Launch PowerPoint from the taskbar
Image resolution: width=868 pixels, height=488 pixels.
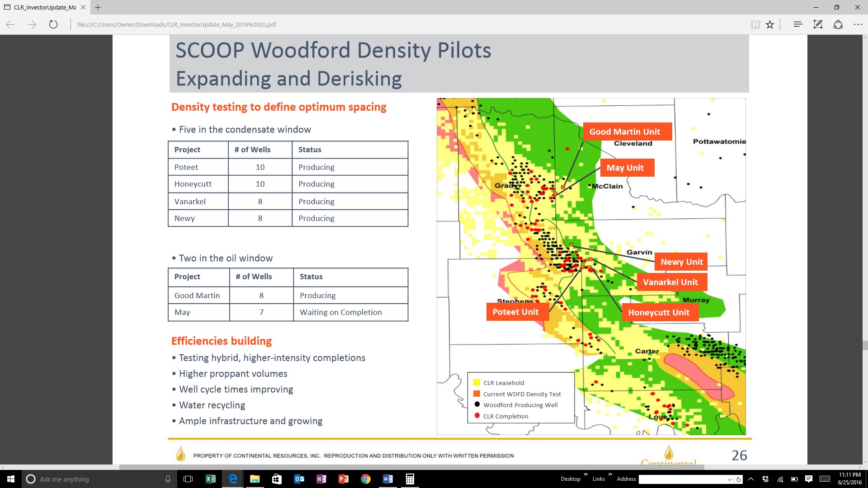point(344,479)
